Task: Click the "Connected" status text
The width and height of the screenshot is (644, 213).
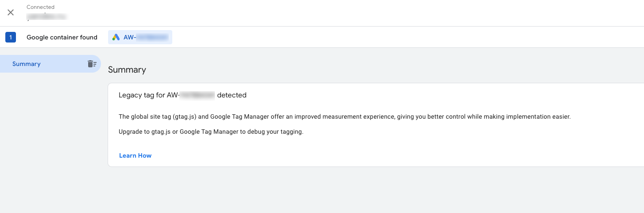Action: (40, 7)
